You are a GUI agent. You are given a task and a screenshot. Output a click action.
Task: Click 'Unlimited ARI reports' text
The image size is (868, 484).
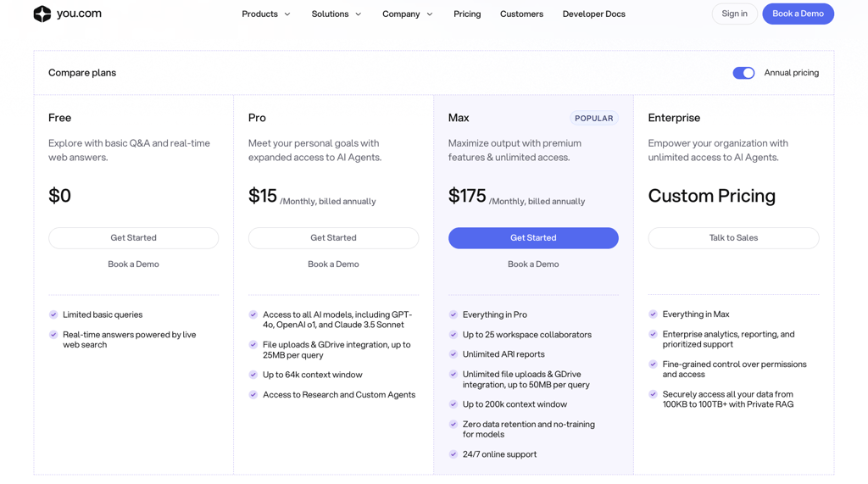pyautogui.click(x=504, y=354)
